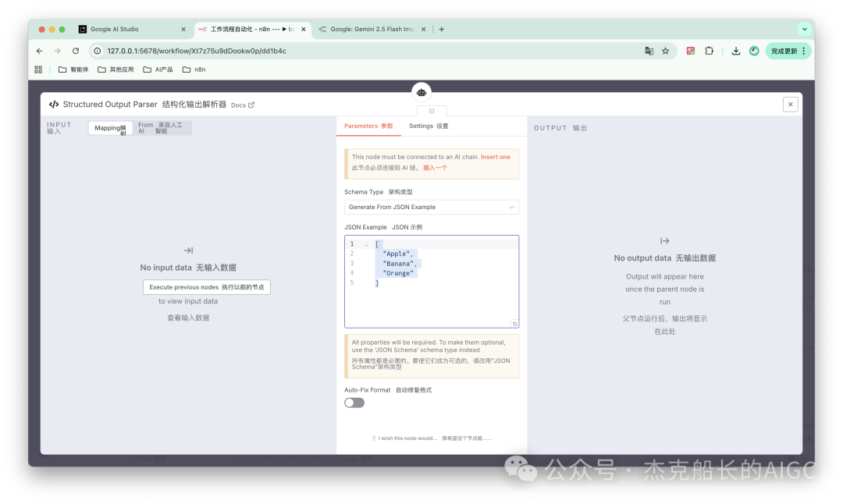Open the Chrome three-dot menu
843x504 pixels.
(x=804, y=51)
